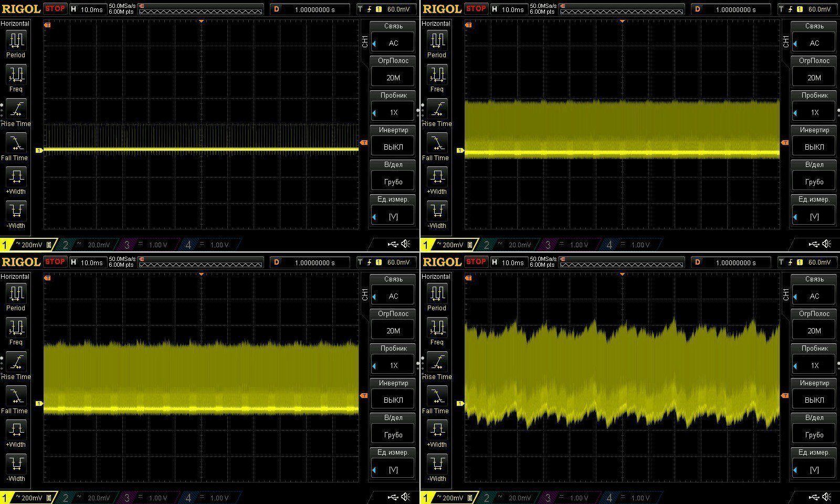
Task: Expand the Пробник 1X option in top-right scope
Action: [x=814, y=112]
